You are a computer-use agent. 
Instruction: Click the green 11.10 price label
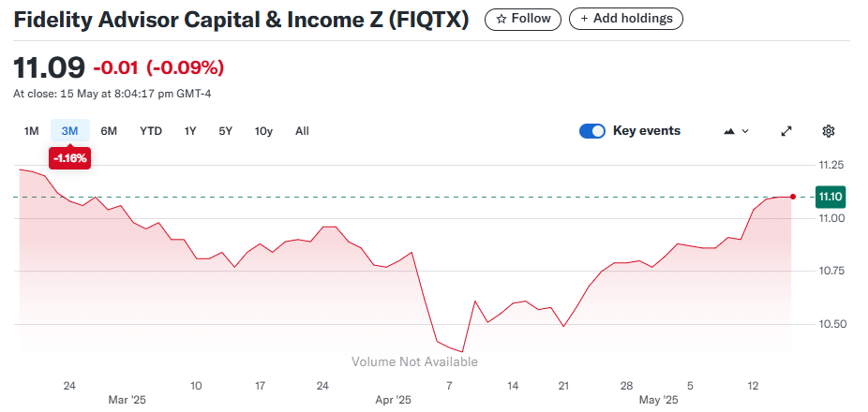point(830,197)
